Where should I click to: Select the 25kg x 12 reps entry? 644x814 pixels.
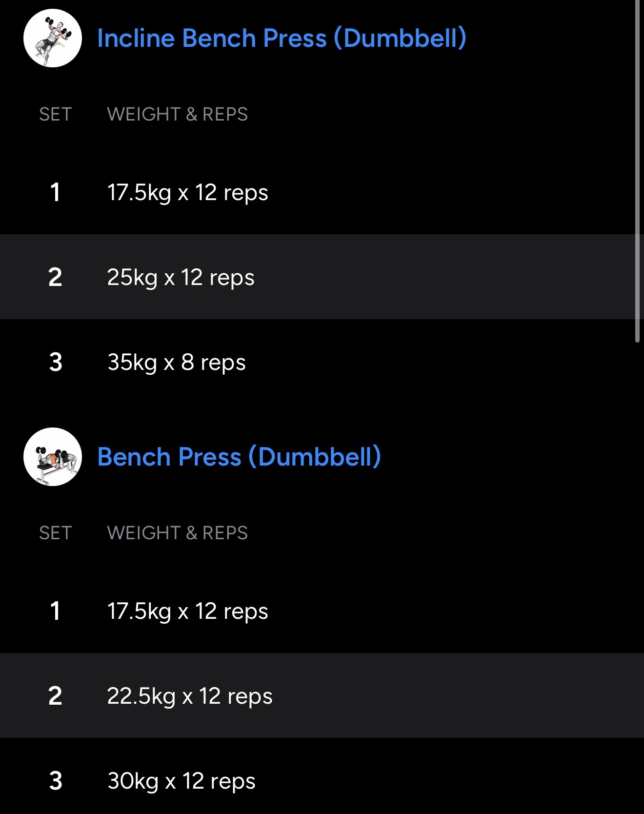(181, 277)
